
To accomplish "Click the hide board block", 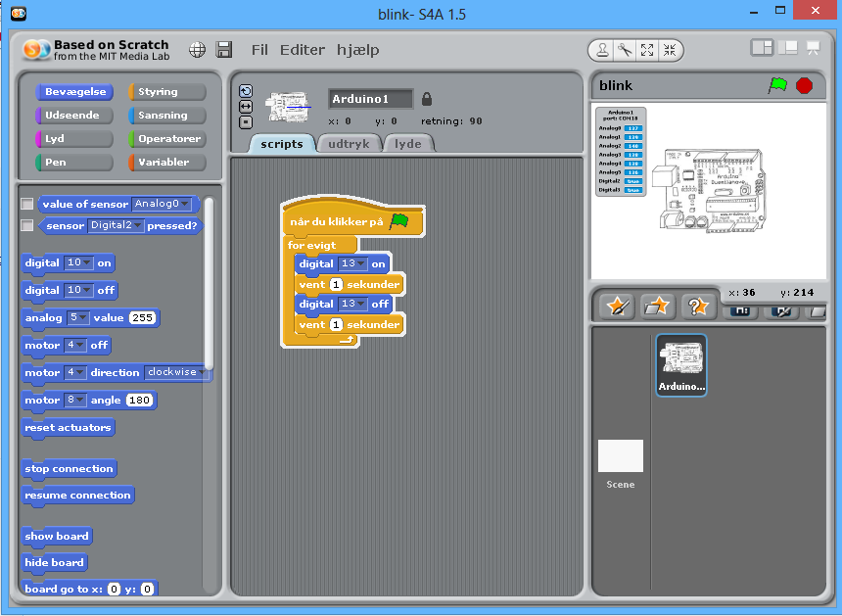I will (54, 562).
